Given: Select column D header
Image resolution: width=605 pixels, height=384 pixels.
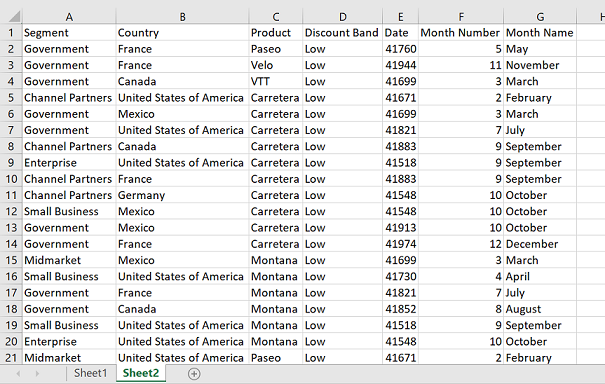Looking at the screenshot, I should [x=343, y=17].
